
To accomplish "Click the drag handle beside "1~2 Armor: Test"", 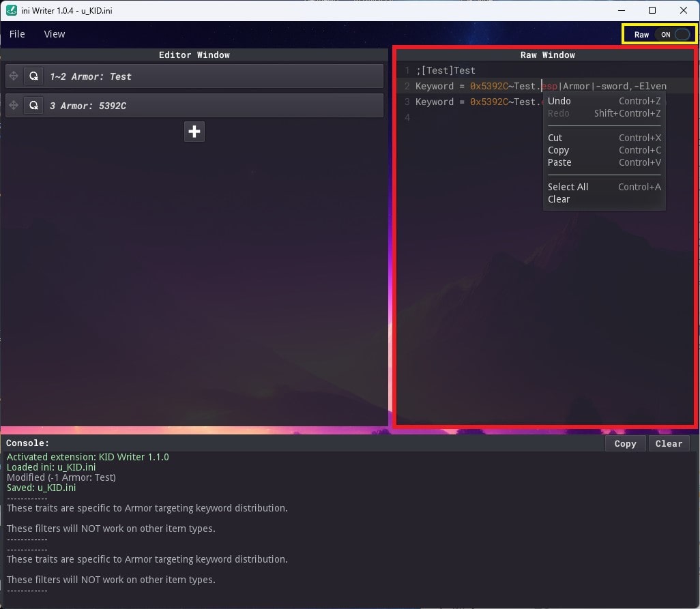I will click(13, 76).
